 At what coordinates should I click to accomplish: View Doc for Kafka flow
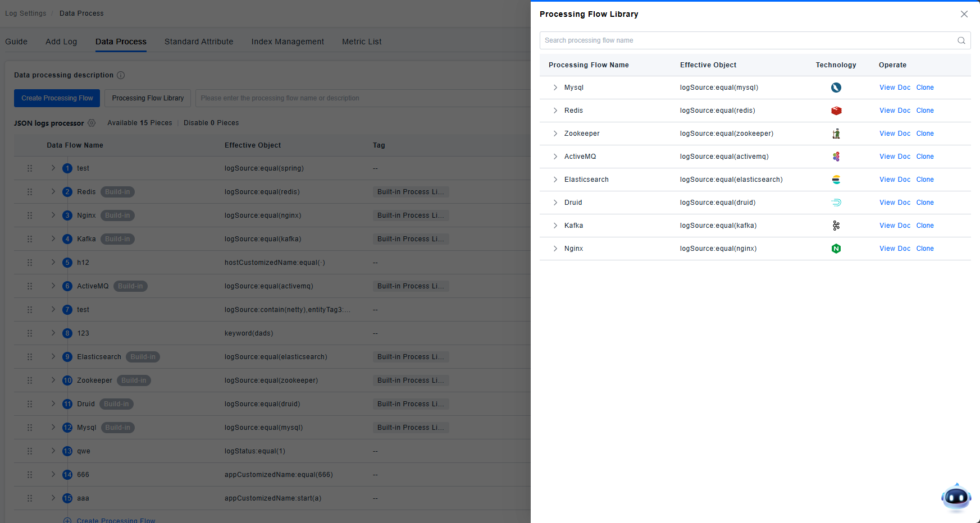(895, 226)
